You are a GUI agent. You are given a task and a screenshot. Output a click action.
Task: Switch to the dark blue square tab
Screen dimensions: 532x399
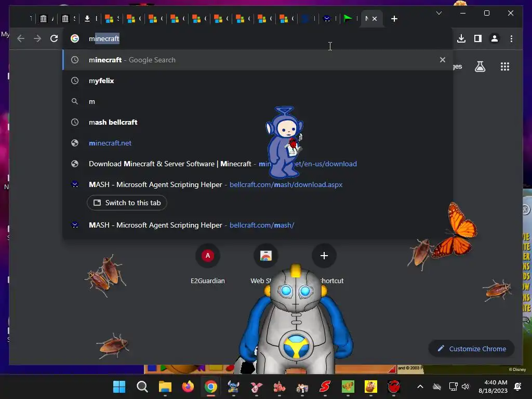[305, 19]
